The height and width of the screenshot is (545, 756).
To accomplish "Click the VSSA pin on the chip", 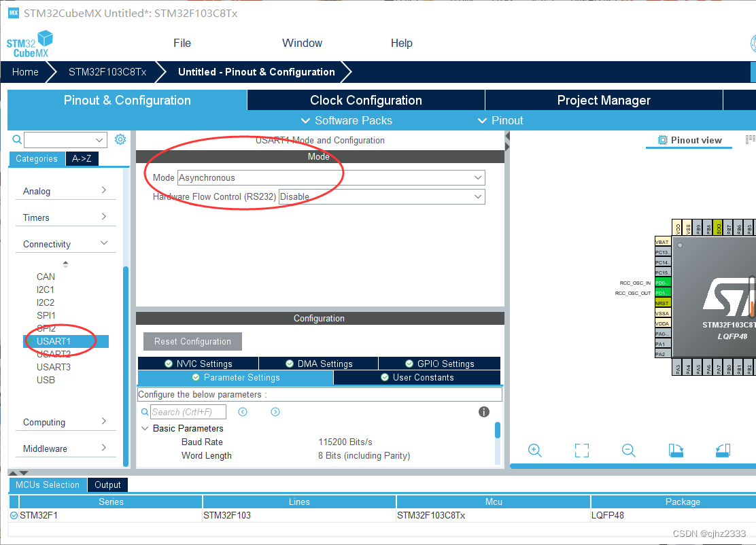I will [663, 313].
